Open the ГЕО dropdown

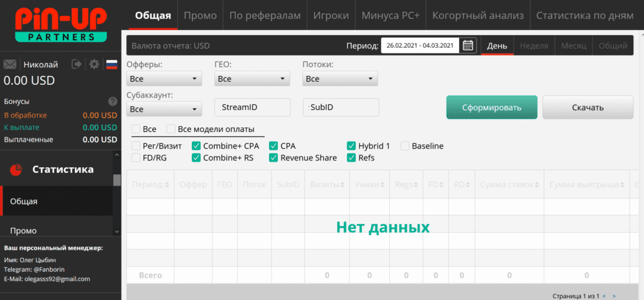click(252, 79)
